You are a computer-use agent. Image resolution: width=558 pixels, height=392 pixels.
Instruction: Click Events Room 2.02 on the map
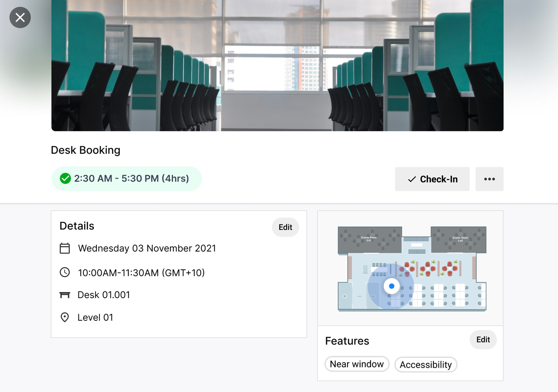point(460,239)
